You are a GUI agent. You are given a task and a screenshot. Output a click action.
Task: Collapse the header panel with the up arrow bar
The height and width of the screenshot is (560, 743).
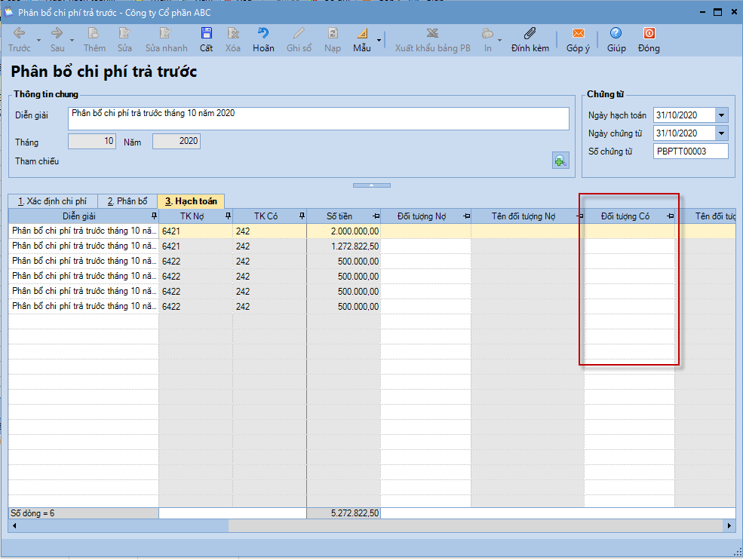pyautogui.click(x=371, y=185)
